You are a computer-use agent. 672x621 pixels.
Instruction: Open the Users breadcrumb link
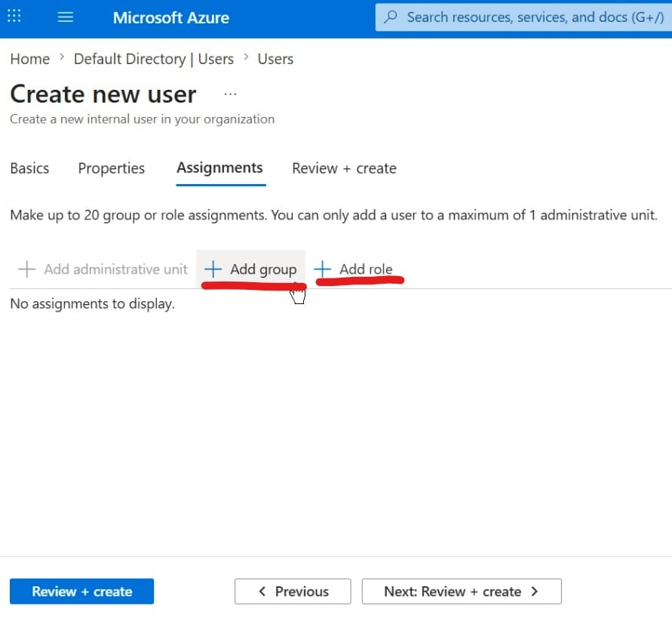[x=275, y=59]
